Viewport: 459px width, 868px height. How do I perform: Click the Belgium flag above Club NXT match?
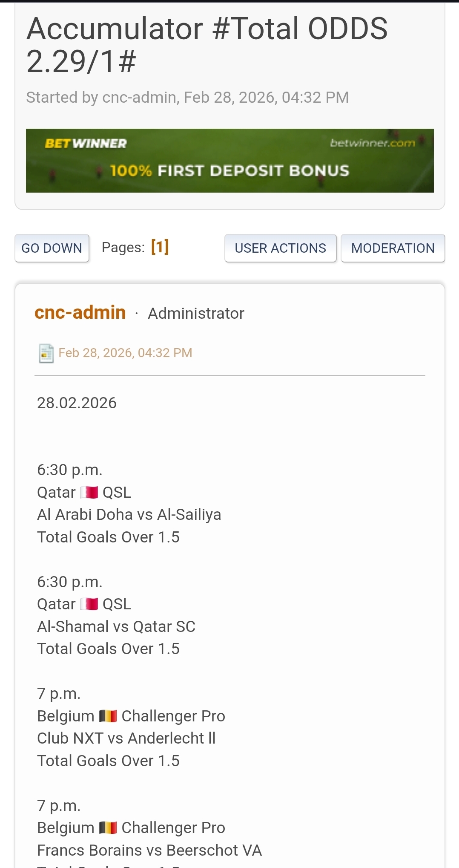108,716
